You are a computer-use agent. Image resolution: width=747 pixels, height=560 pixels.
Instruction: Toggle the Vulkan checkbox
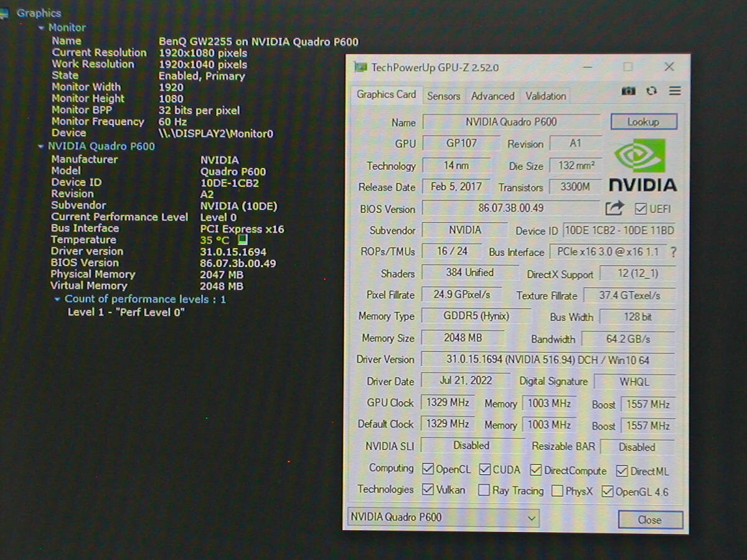[428, 490]
